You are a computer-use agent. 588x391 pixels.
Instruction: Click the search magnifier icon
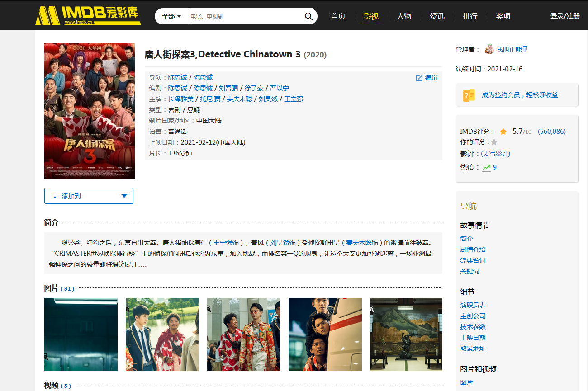(308, 16)
